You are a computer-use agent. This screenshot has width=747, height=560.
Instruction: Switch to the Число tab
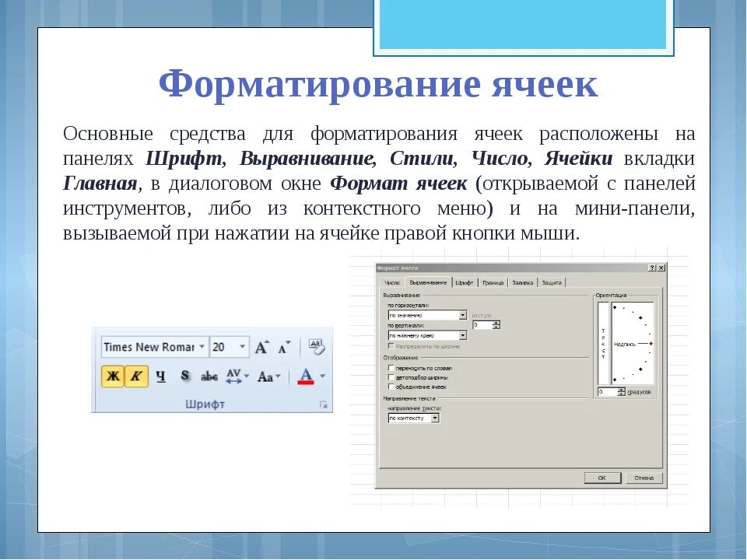click(x=392, y=283)
